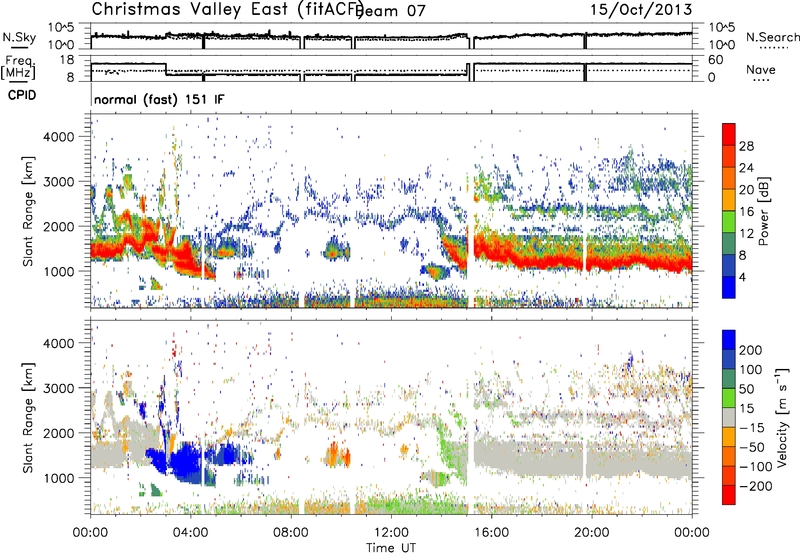
Task: Click the 'Freq. [MHz]' label
Action: coord(18,67)
